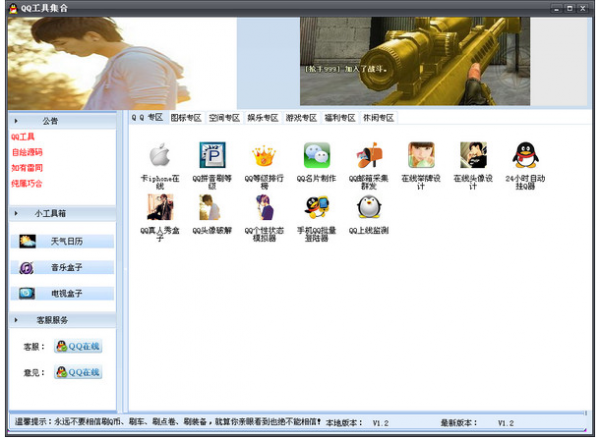Minimize the QQ工具集合 window
Image resolution: width=600 pixels, height=439 pixels.
pyautogui.click(x=556, y=8)
